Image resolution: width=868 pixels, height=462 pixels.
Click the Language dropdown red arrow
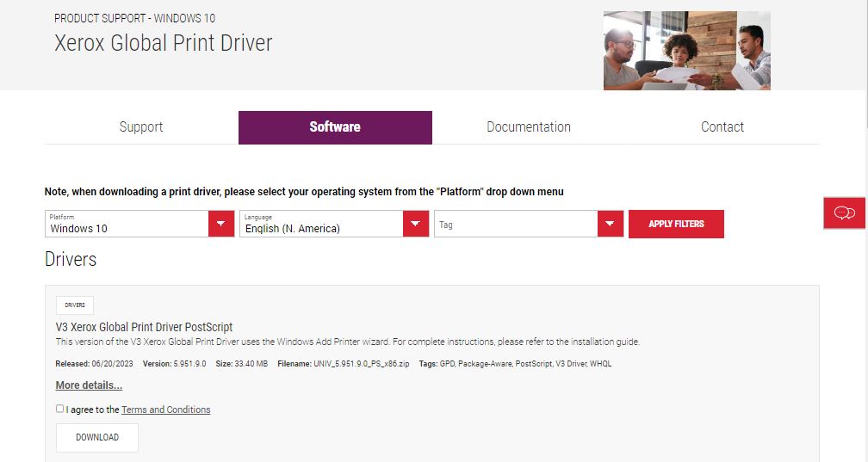pyautogui.click(x=416, y=224)
